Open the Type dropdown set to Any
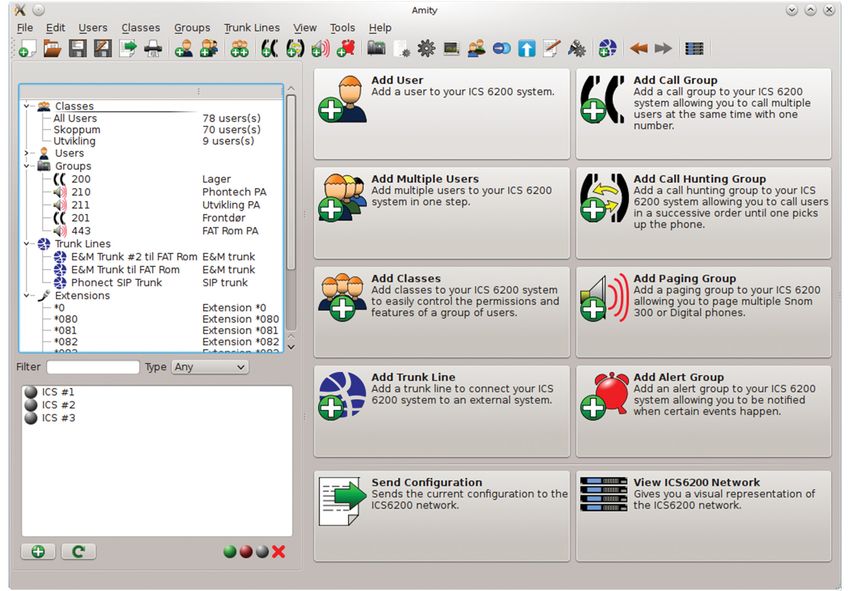 210,367
